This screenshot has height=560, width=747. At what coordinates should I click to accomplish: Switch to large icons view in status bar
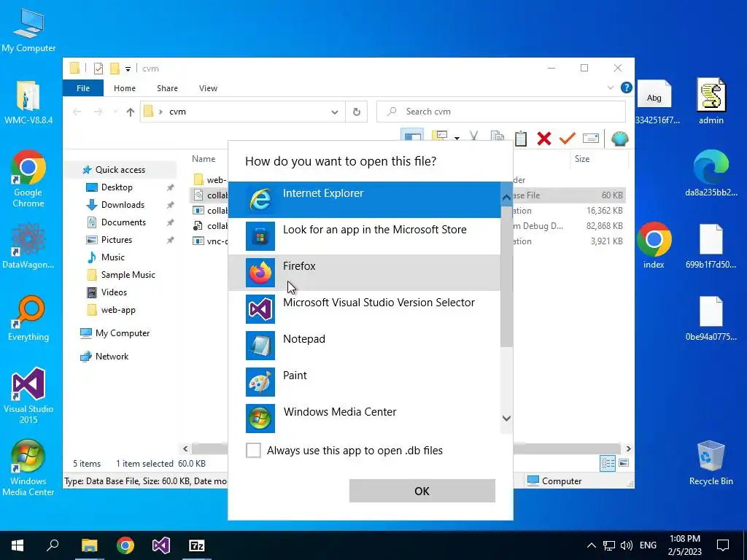click(x=624, y=463)
